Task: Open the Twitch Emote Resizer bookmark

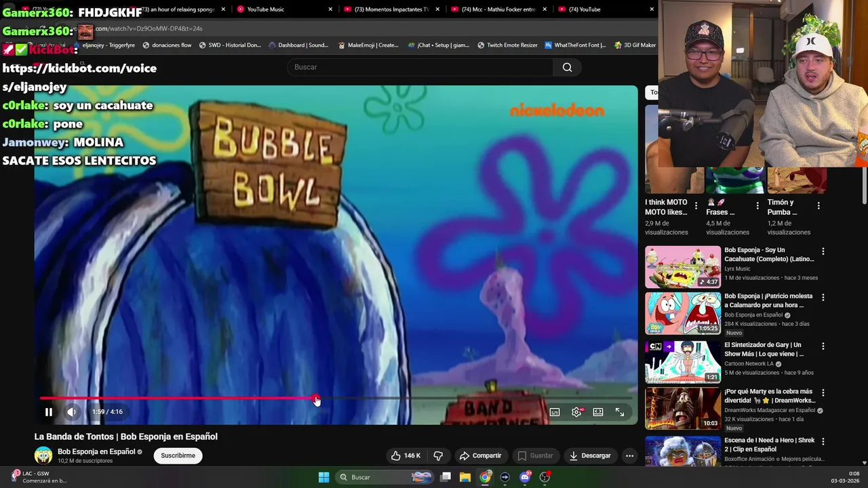Action: [x=507, y=45]
